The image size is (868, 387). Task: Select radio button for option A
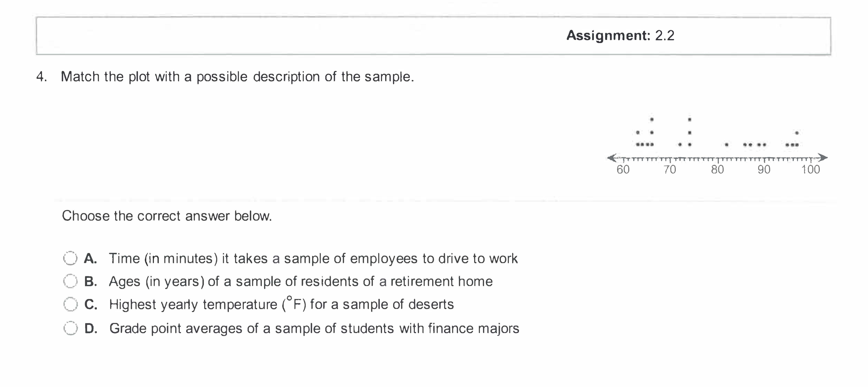70,259
